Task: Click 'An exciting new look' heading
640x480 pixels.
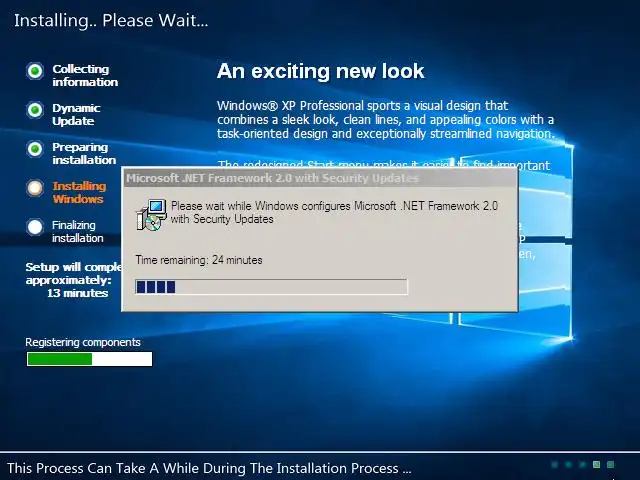Action: (x=320, y=71)
